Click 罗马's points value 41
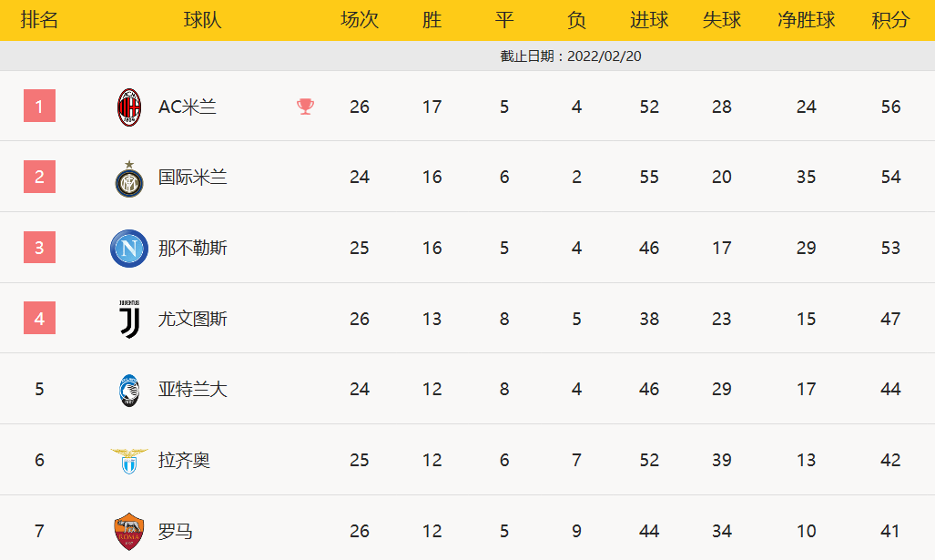Viewport: 935px width, 560px height. point(890,531)
